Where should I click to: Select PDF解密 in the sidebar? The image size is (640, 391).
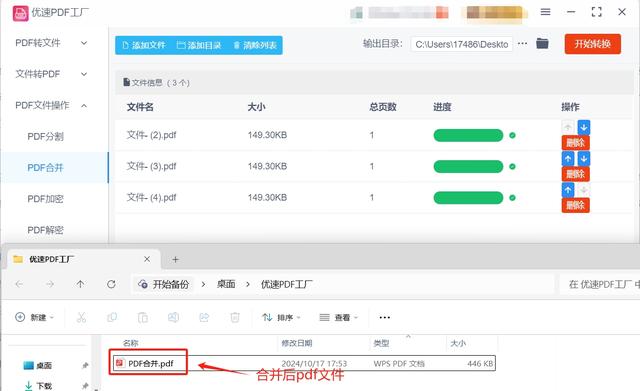pos(45,230)
